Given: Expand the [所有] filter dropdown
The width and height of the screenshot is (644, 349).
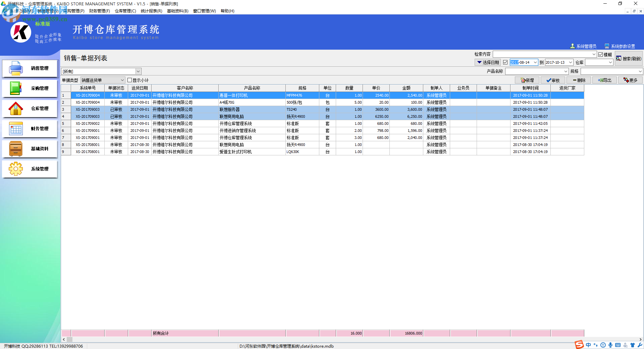Looking at the screenshot, I should click(x=138, y=71).
